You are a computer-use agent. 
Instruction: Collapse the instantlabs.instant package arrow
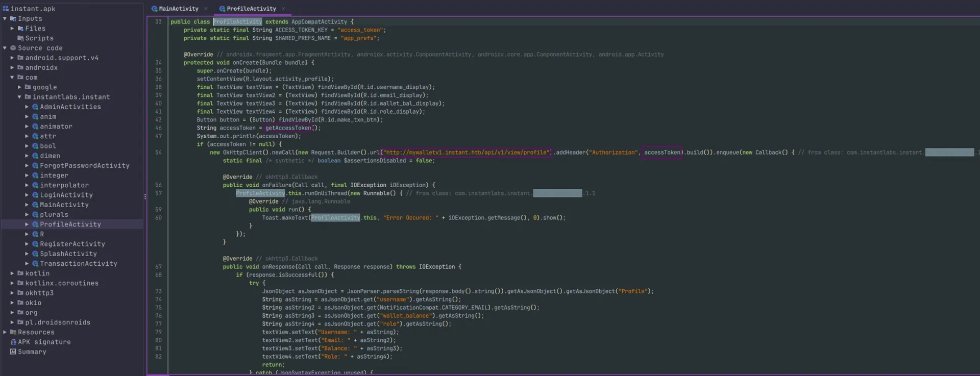pyautogui.click(x=20, y=97)
